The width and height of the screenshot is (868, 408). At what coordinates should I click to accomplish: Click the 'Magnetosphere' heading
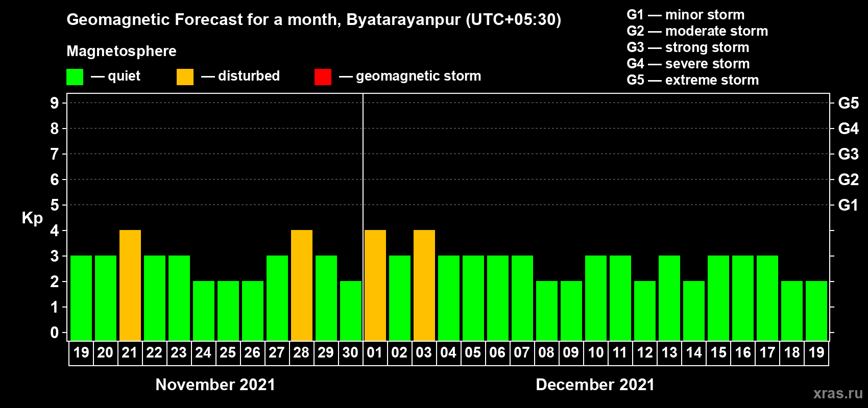click(x=122, y=51)
